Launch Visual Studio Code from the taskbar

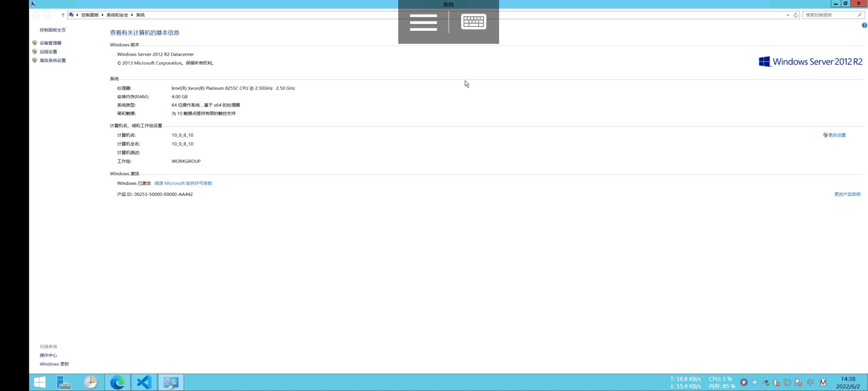pyautogui.click(x=144, y=382)
